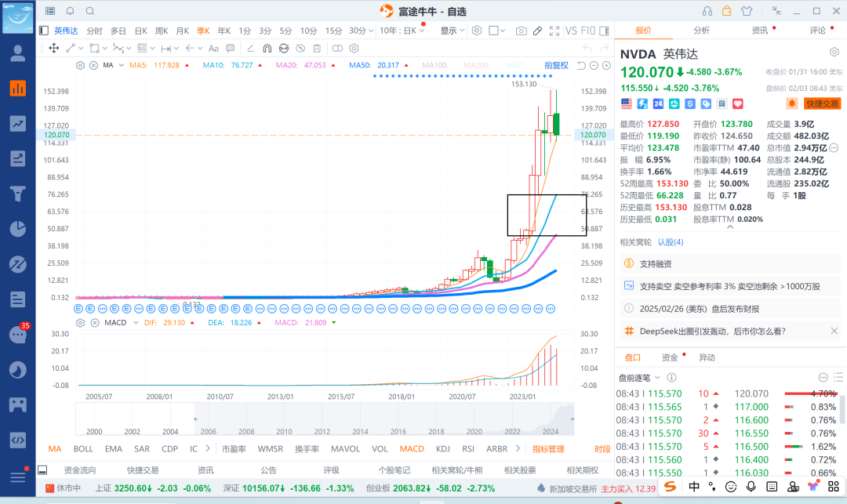Open MACD indicator settings gear
This screenshot has width=847, height=504.
[80, 323]
